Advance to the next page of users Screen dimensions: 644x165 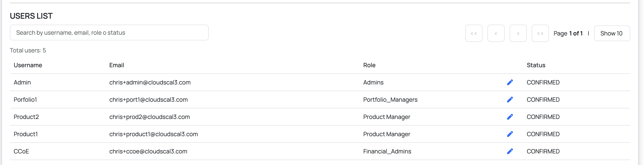coord(518,33)
